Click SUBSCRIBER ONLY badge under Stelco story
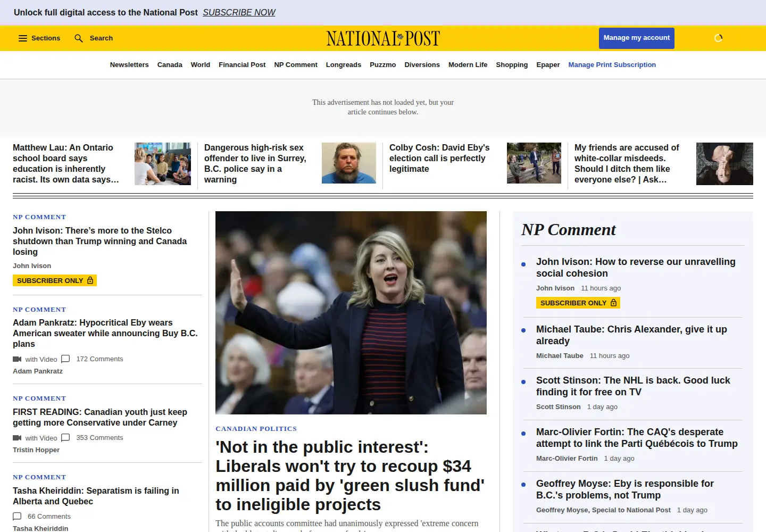Image resolution: width=766 pixels, height=532 pixels. pyautogui.click(x=55, y=280)
